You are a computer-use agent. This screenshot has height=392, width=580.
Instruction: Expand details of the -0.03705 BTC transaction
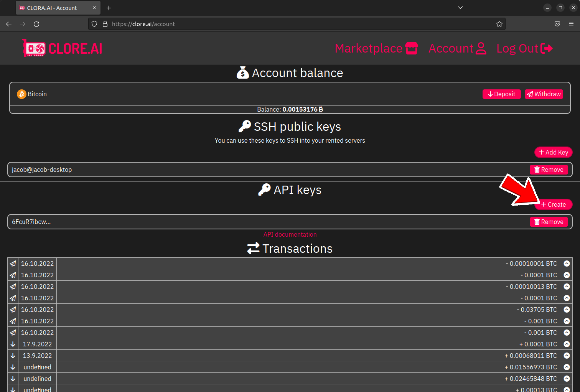567,310
